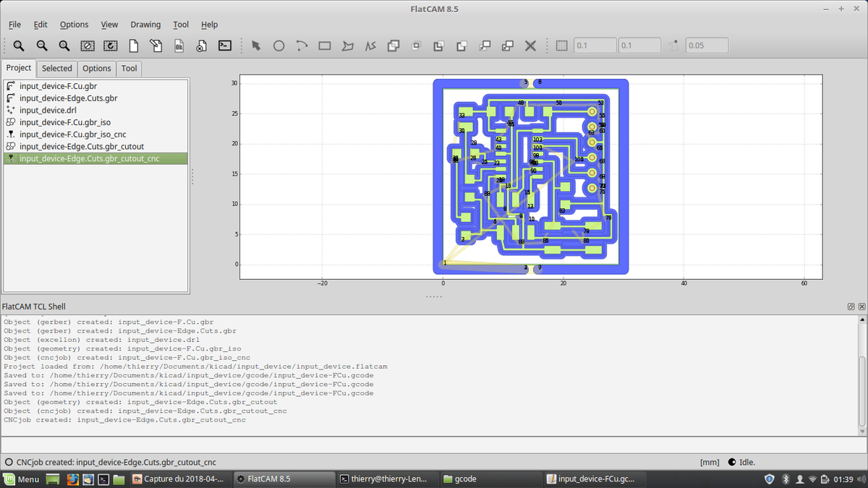Select the Add Path tool
Viewport: 868px width, 488px height.
370,46
